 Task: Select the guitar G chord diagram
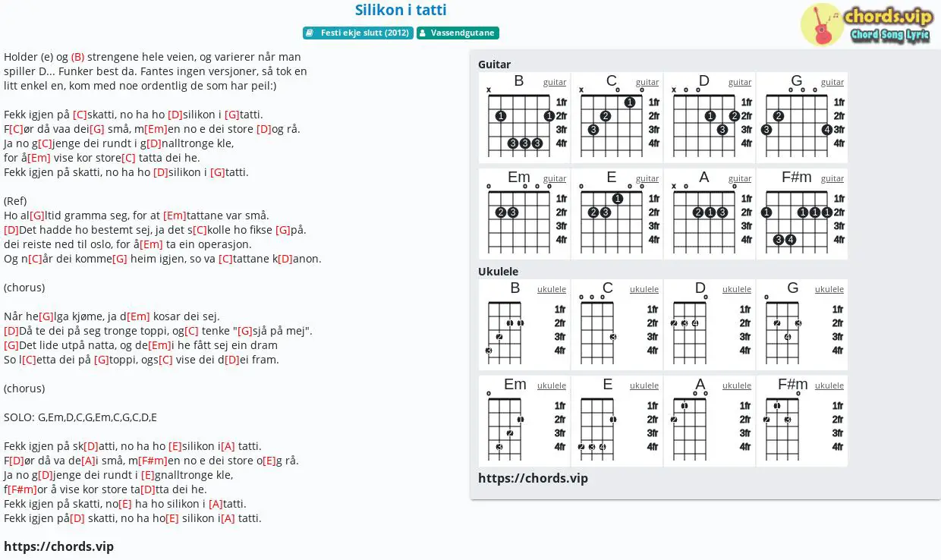pos(802,118)
